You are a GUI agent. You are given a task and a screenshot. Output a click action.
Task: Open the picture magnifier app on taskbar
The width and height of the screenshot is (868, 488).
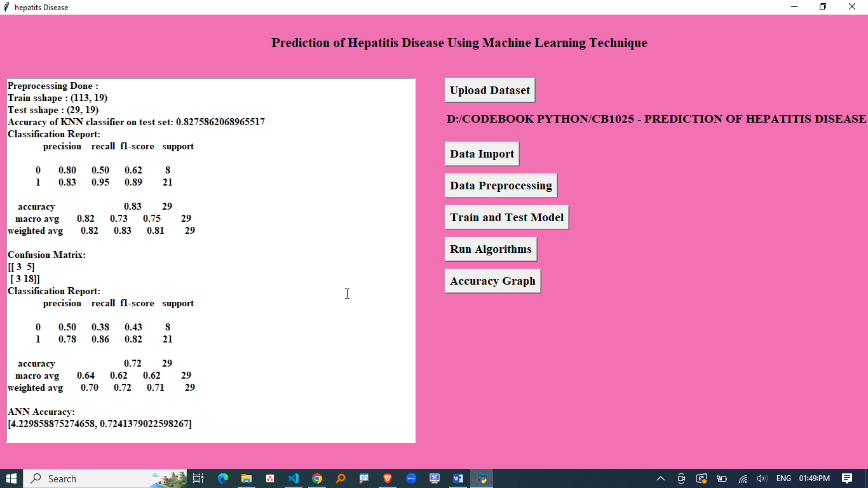364,478
